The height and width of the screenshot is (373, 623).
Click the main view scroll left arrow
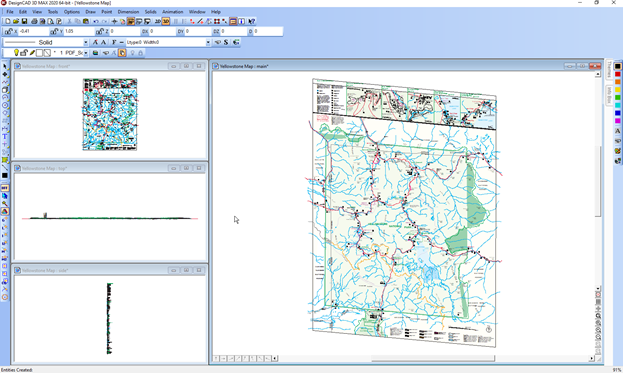pos(275,358)
